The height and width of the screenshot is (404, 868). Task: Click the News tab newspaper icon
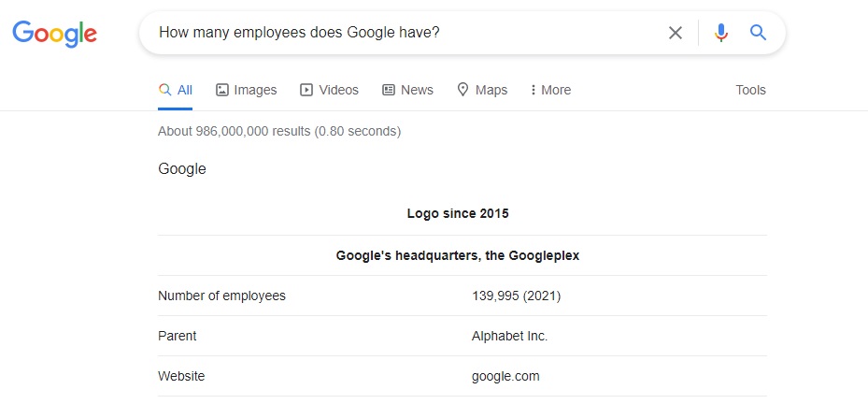coord(389,90)
